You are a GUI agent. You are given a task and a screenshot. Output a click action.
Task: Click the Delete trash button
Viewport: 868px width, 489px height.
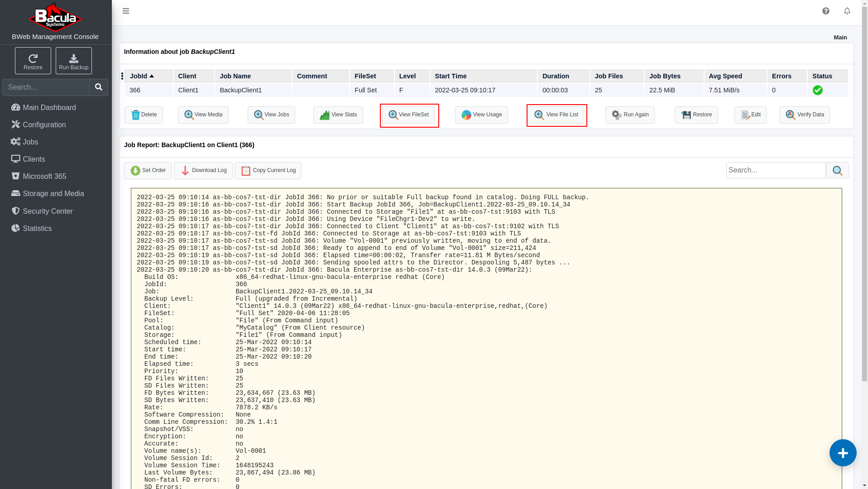point(144,115)
